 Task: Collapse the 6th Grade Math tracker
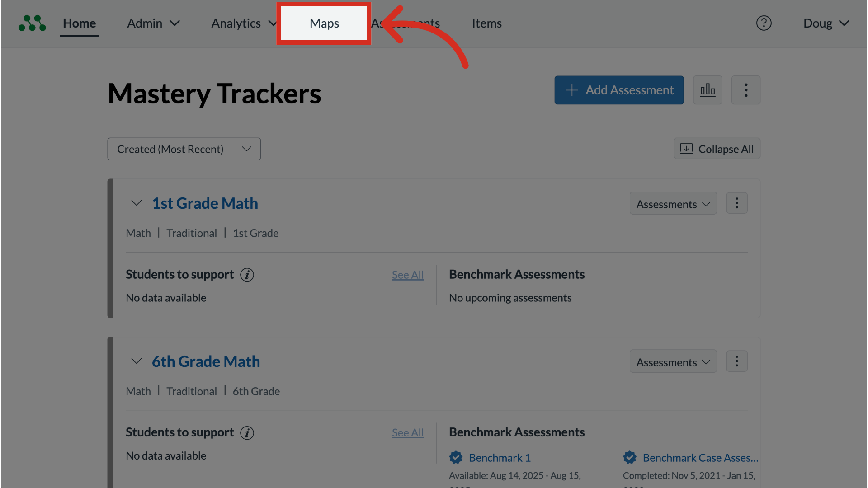click(x=136, y=361)
